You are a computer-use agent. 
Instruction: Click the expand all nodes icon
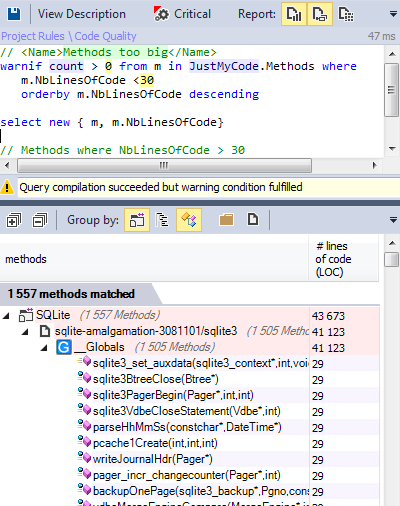pyautogui.click(x=14, y=220)
